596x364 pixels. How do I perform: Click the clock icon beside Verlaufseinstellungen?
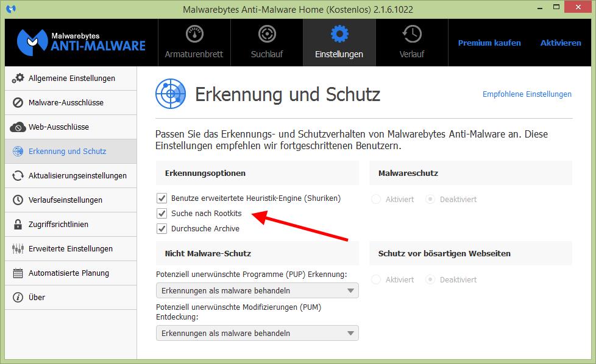point(18,200)
